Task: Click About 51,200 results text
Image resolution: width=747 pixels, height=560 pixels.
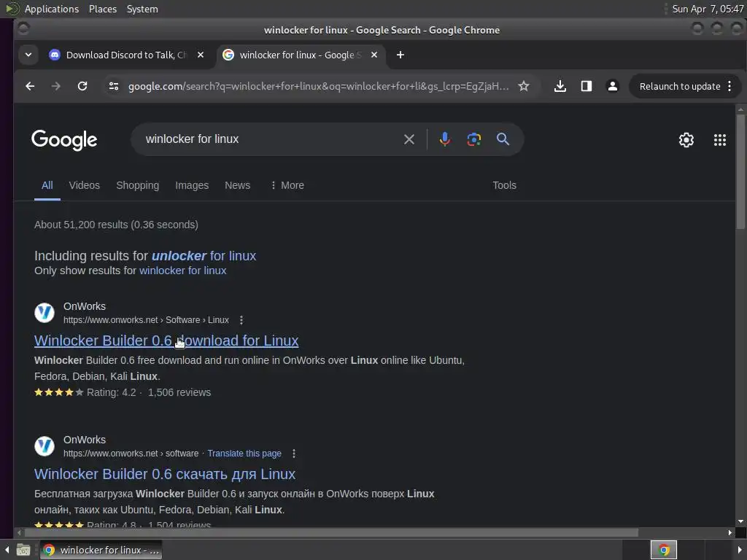Action: point(116,225)
